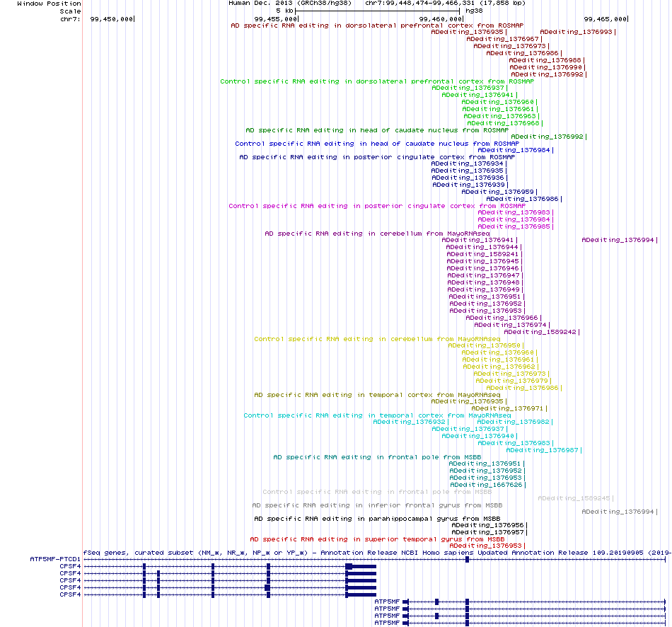Screen dimensions: 672x627
Task: Click the 99,455,000 ruler position
Action: point(276,19)
